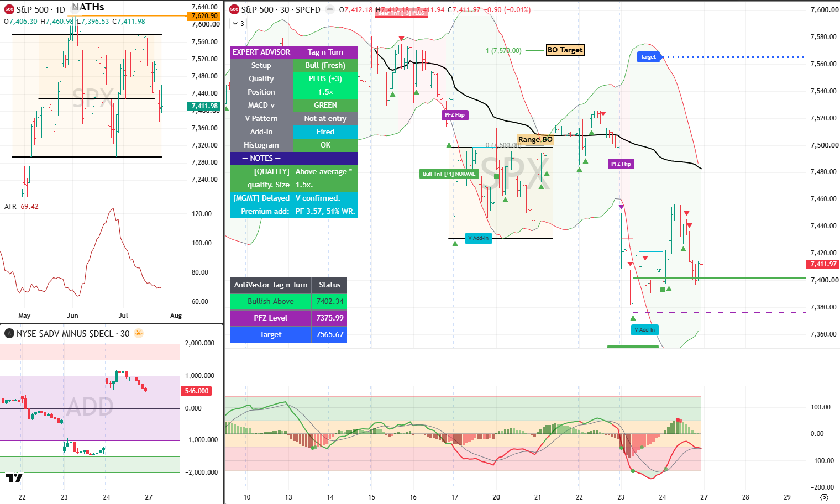Click the 'AntiVestor Tag n Turn' header cell
Screen dimensions: 840x504
[x=271, y=285]
